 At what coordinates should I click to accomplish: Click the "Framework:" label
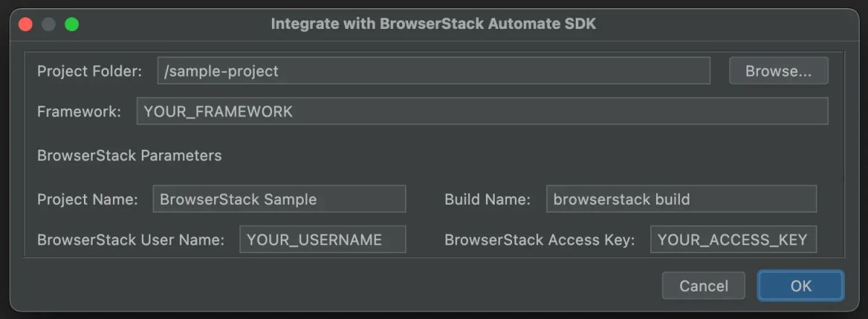pos(79,111)
